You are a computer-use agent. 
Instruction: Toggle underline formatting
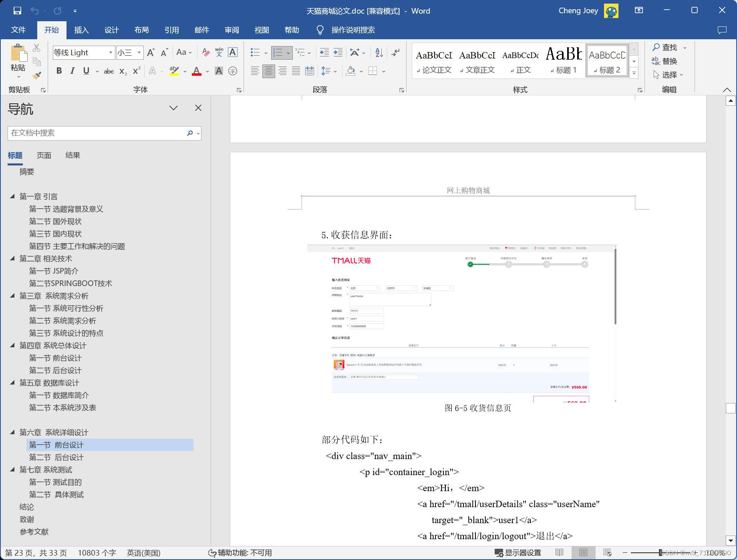[x=86, y=71]
